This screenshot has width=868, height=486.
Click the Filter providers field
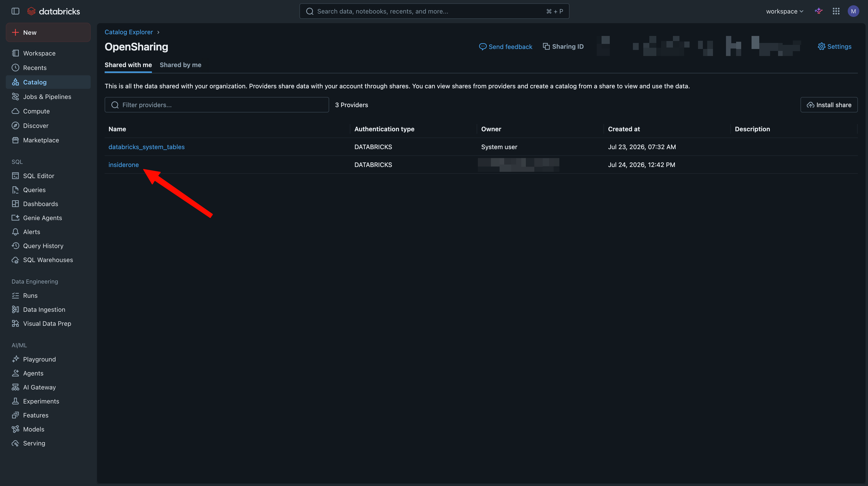pos(217,105)
